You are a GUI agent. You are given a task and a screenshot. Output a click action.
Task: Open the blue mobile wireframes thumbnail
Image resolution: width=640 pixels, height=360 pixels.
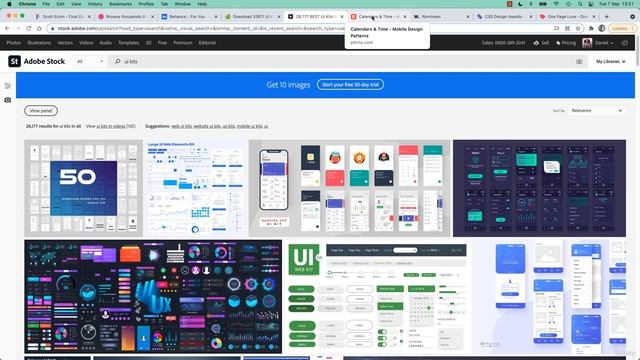tap(549, 296)
